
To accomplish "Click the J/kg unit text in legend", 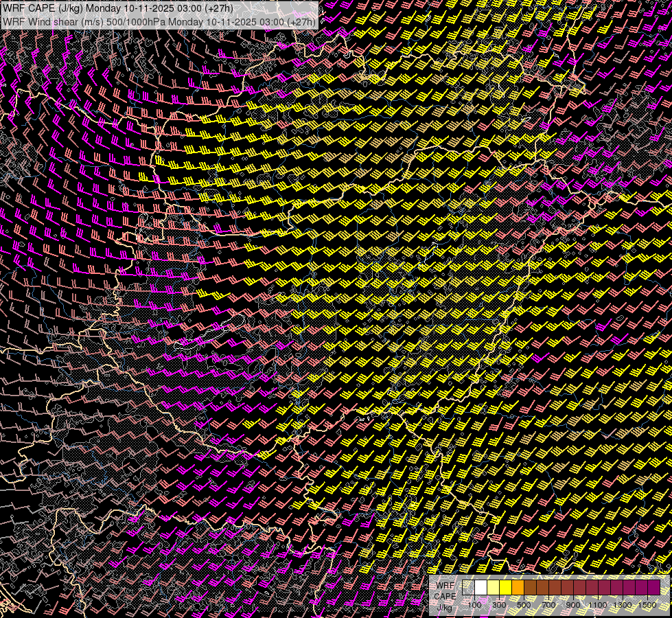I will 445,607.
